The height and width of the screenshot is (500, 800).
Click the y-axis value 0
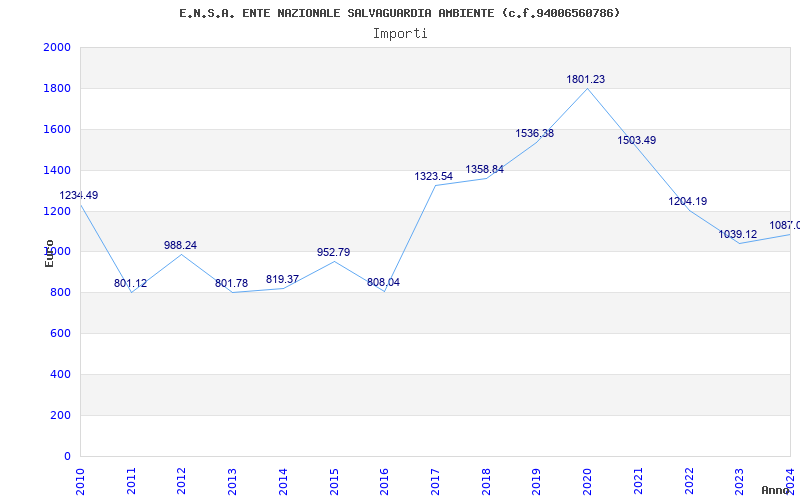(x=67, y=456)
